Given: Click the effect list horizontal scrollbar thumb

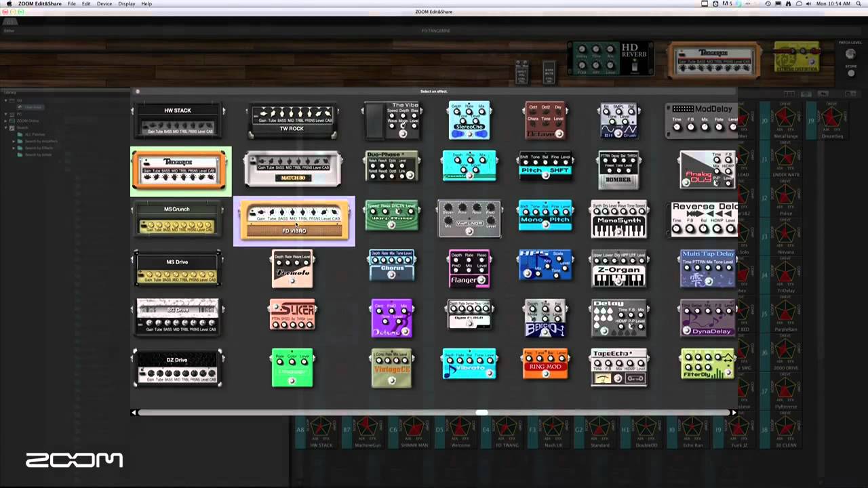Looking at the screenshot, I should [x=481, y=412].
